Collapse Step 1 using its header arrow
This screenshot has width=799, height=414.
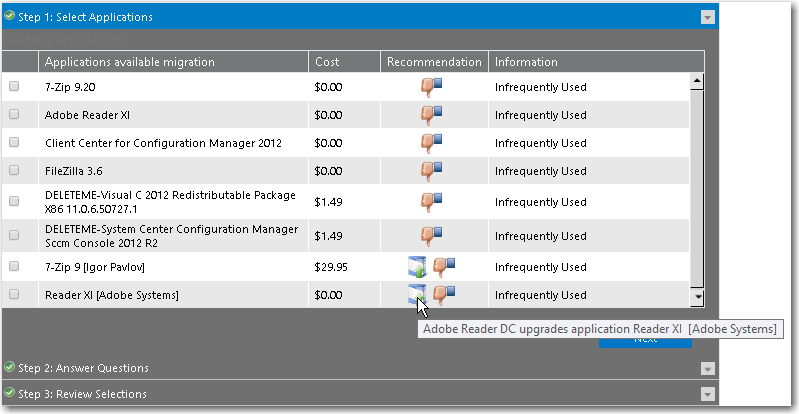click(x=708, y=17)
